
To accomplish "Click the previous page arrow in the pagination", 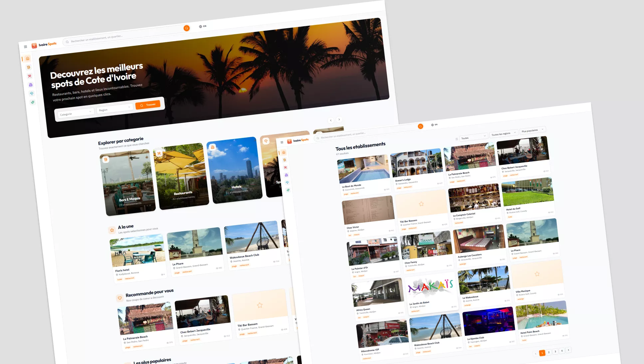I will coord(536,354).
